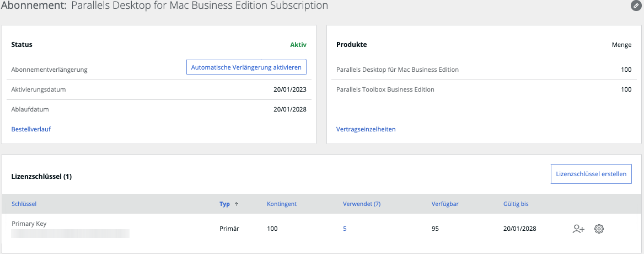Invite user with the add-person icon

[x=578, y=229]
